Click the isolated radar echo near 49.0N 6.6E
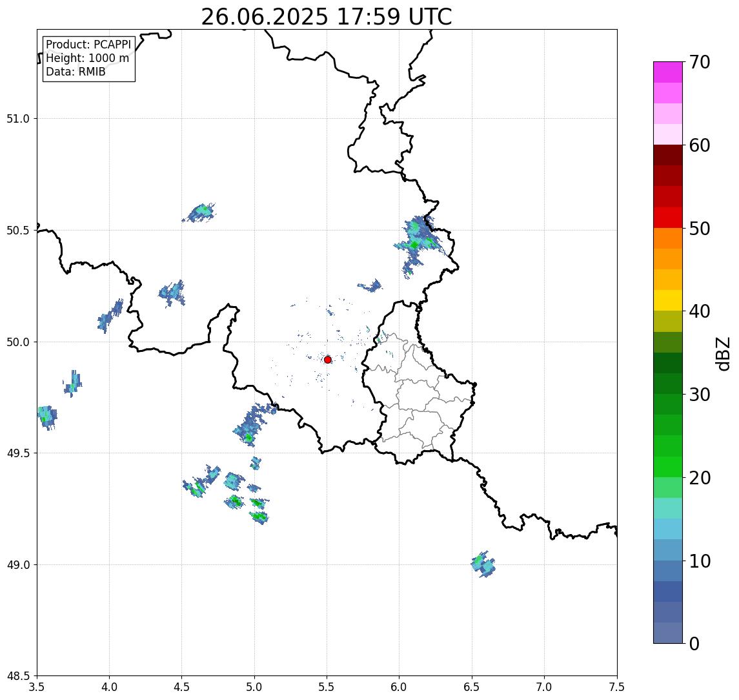Image resolution: width=739 pixels, height=700 pixels. click(483, 564)
